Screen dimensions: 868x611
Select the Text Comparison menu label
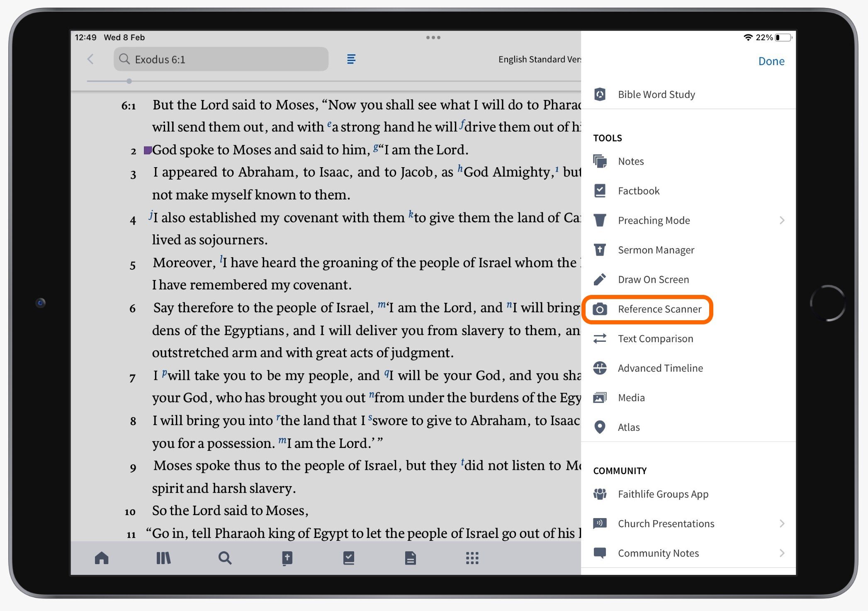(655, 338)
